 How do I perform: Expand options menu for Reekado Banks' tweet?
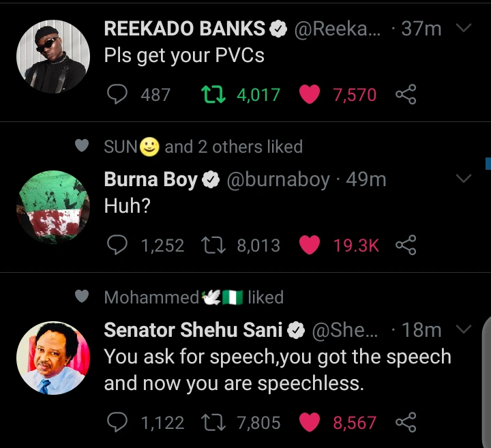point(463,29)
